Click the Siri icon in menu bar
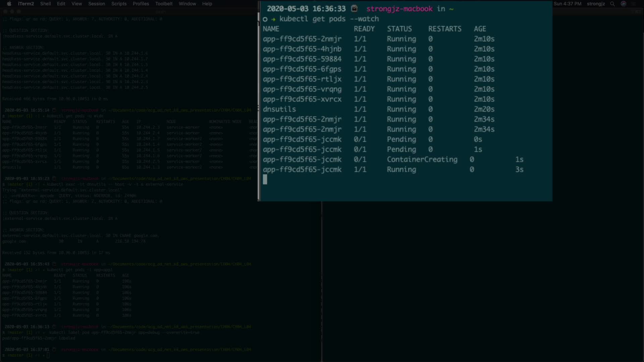 (x=624, y=4)
